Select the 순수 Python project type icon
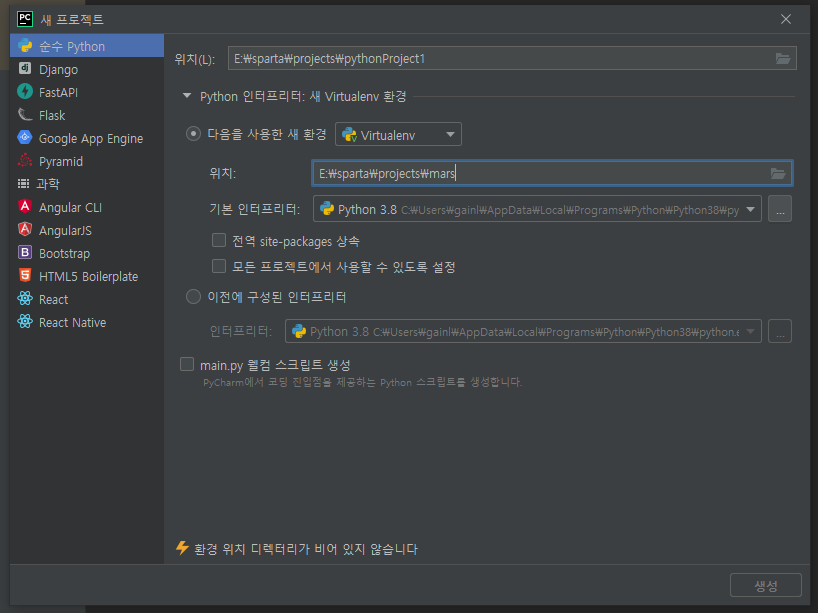 pyautogui.click(x=25, y=46)
